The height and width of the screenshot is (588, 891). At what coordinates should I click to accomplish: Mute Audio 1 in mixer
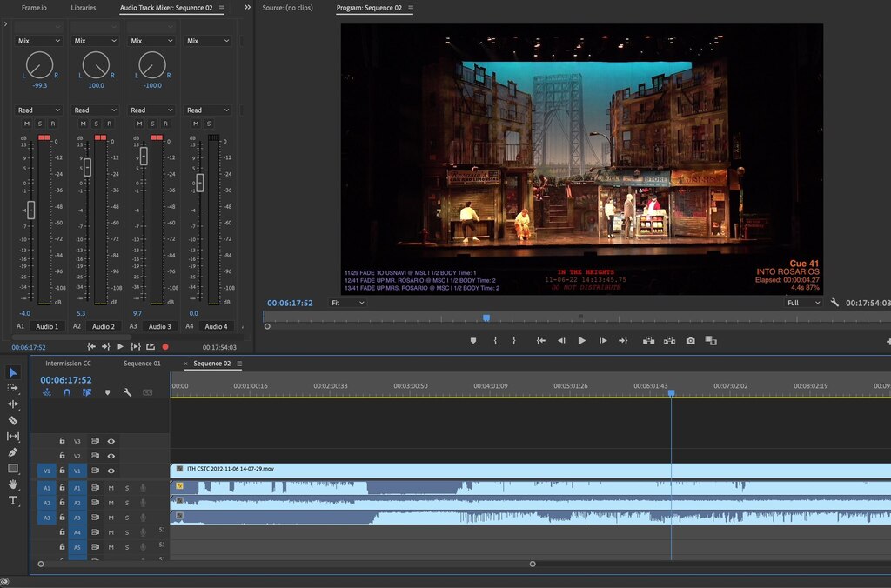coord(27,124)
